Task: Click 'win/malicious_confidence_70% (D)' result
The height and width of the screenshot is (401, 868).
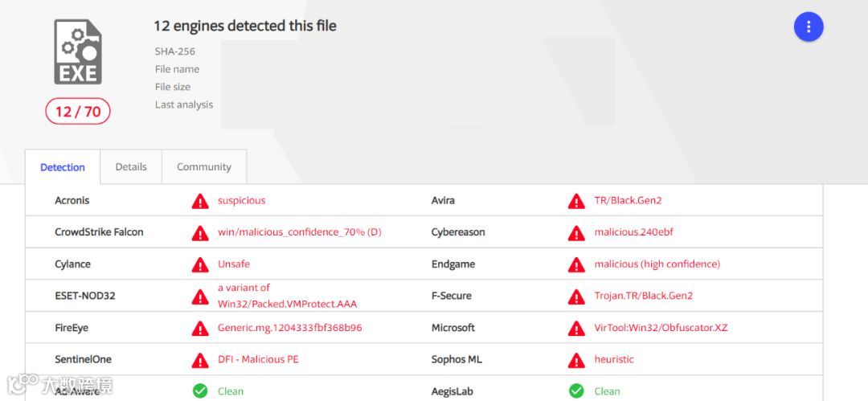Action: click(x=300, y=232)
